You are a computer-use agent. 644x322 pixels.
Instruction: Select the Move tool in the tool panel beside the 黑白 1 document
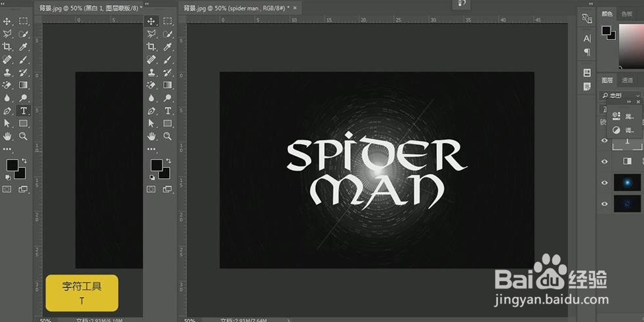click(7, 21)
